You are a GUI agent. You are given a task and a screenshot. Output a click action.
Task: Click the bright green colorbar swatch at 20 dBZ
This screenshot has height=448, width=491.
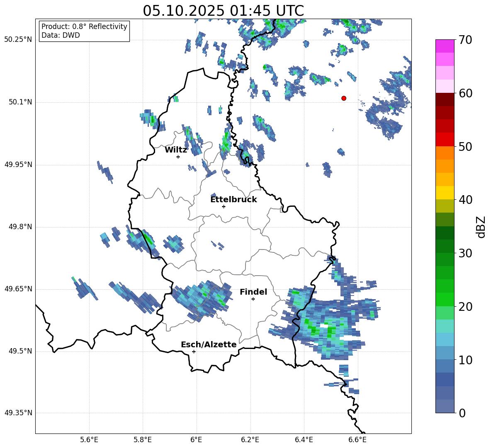click(x=445, y=299)
